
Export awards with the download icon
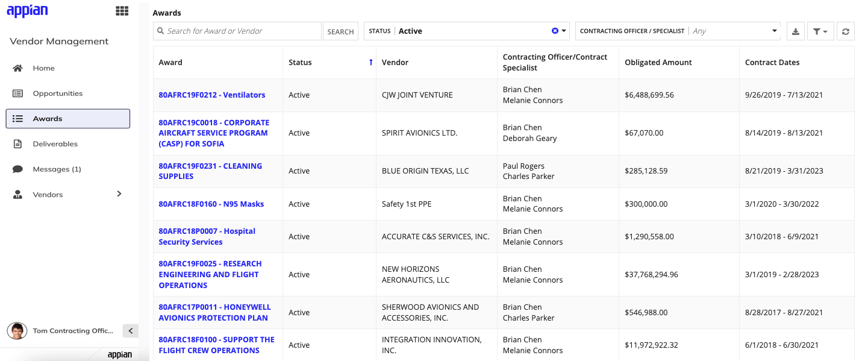pos(796,31)
